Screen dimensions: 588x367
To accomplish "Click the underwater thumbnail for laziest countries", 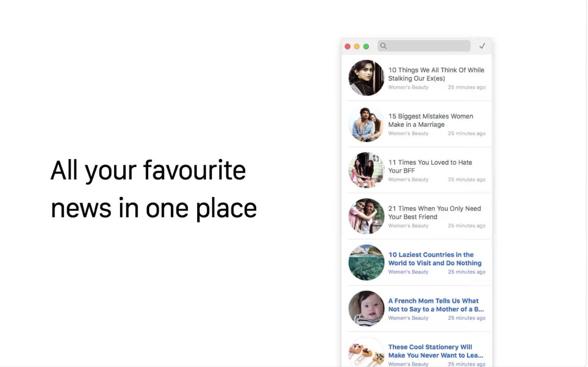I will (x=366, y=262).
